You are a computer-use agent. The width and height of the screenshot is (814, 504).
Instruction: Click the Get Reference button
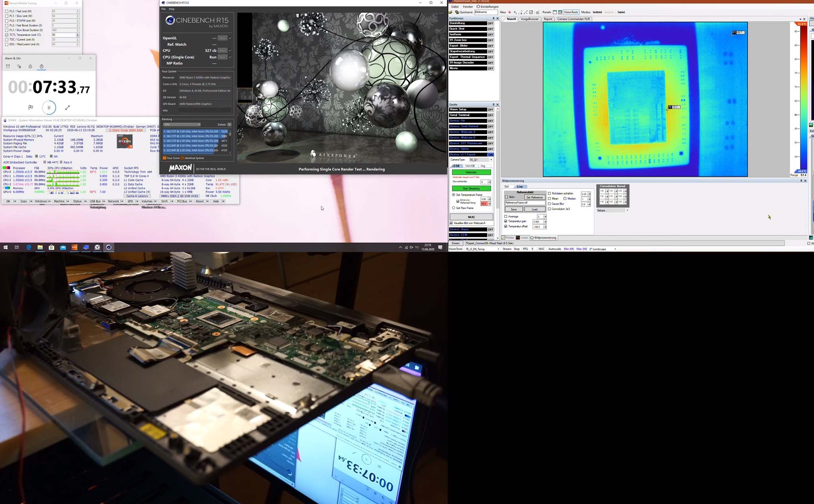(x=534, y=197)
